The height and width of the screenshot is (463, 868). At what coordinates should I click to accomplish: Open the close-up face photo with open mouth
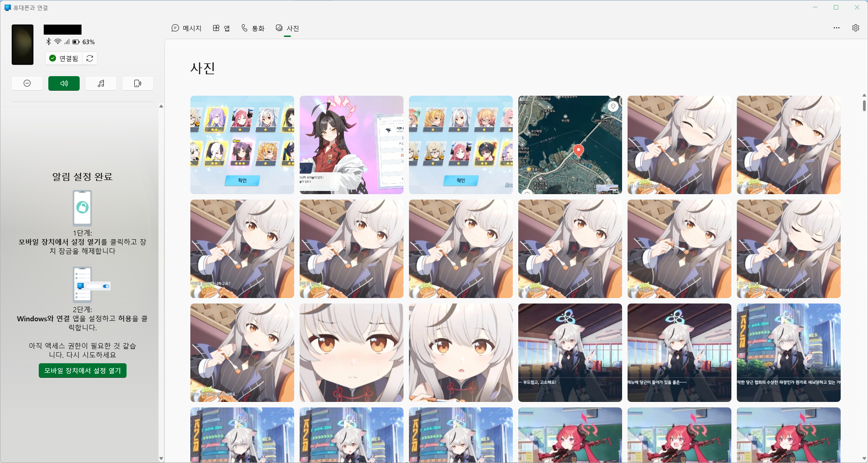(461, 353)
